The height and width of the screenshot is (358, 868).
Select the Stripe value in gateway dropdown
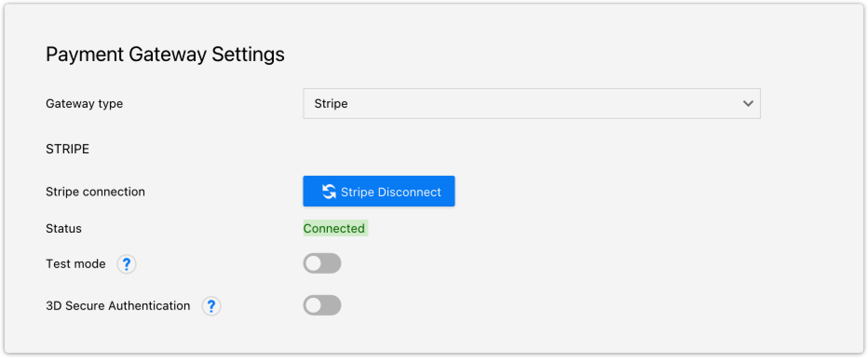pyautogui.click(x=331, y=103)
